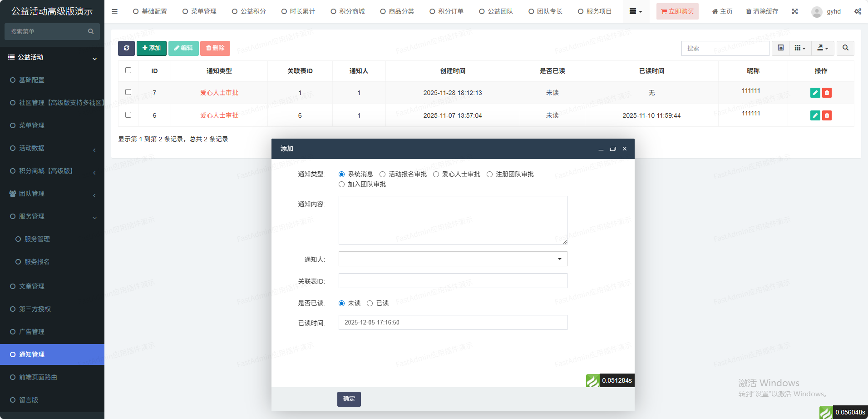The width and height of the screenshot is (868, 419).
Task: Open the 公益积分 top navigation tab
Action: click(249, 11)
